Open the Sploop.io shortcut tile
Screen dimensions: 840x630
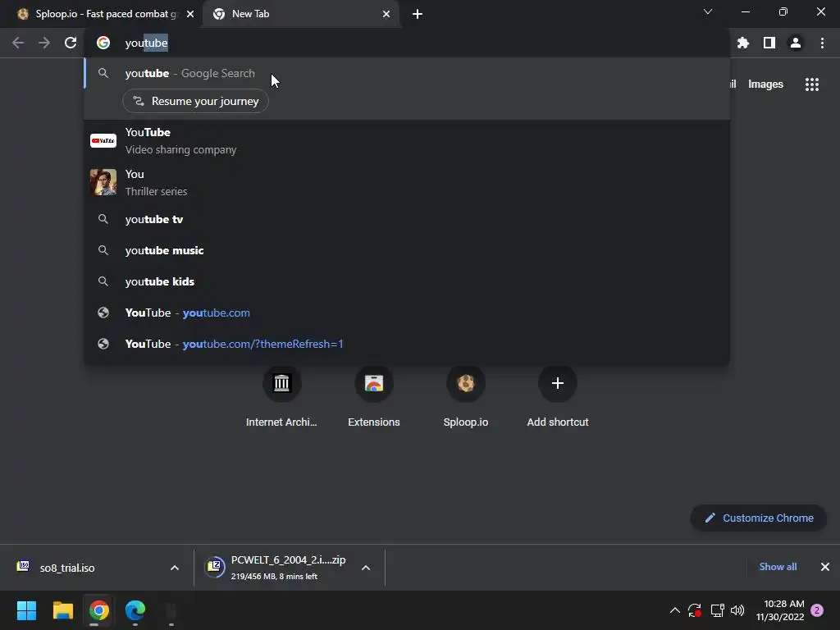466,397
